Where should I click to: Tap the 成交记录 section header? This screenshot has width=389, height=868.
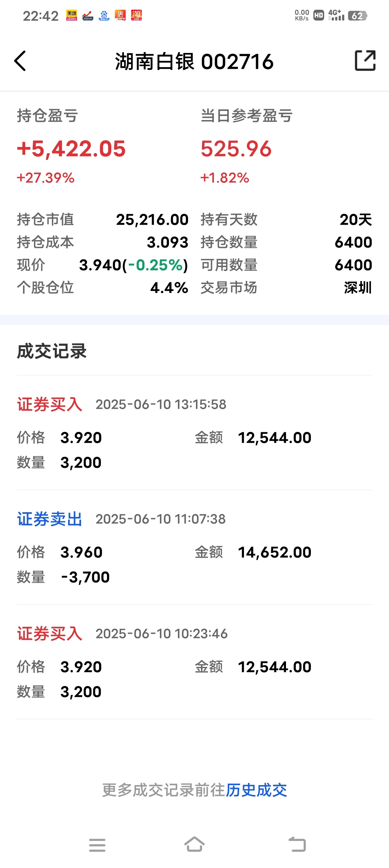pos(52,351)
